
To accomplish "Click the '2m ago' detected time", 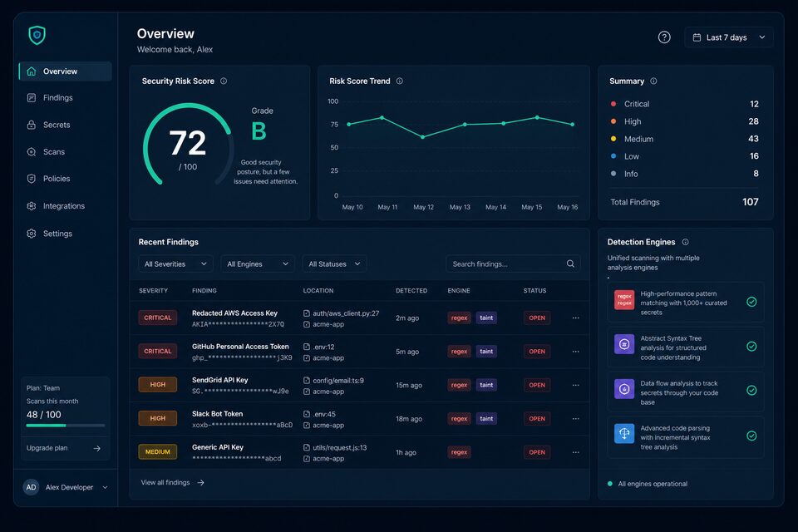I will click(x=407, y=318).
